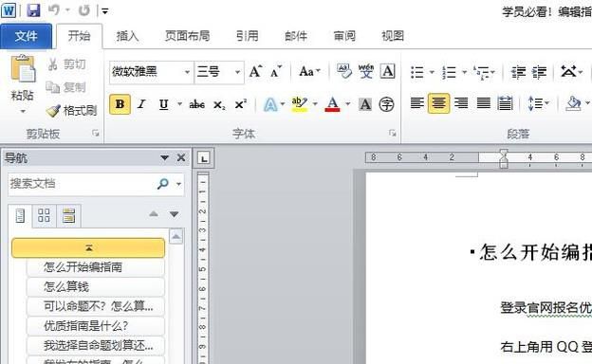Toggle character shading gray A icon
The width and height of the screenshot is (592, 364).
tap(365, 104)
